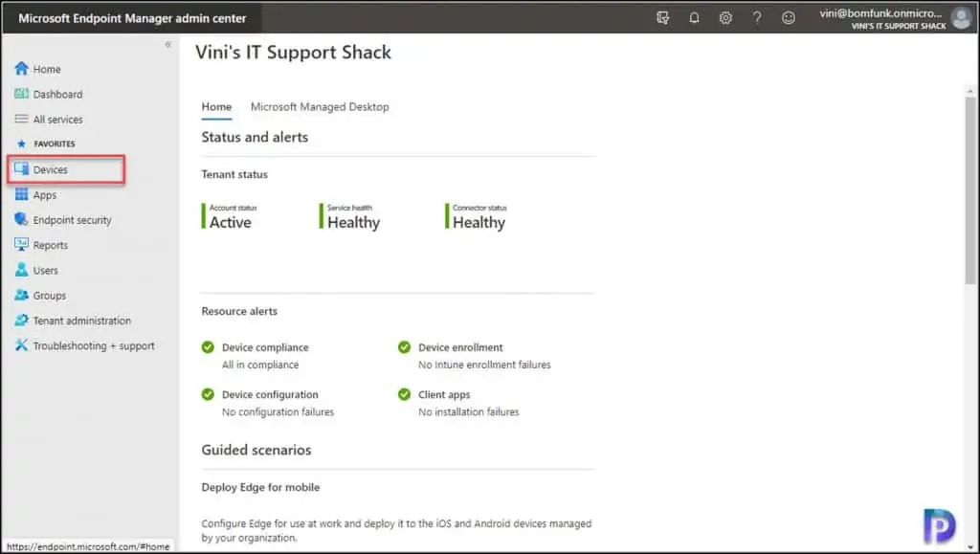980x554 pixels.
Task: Click the Device compliance green check icon
Action: pos(208,347)
